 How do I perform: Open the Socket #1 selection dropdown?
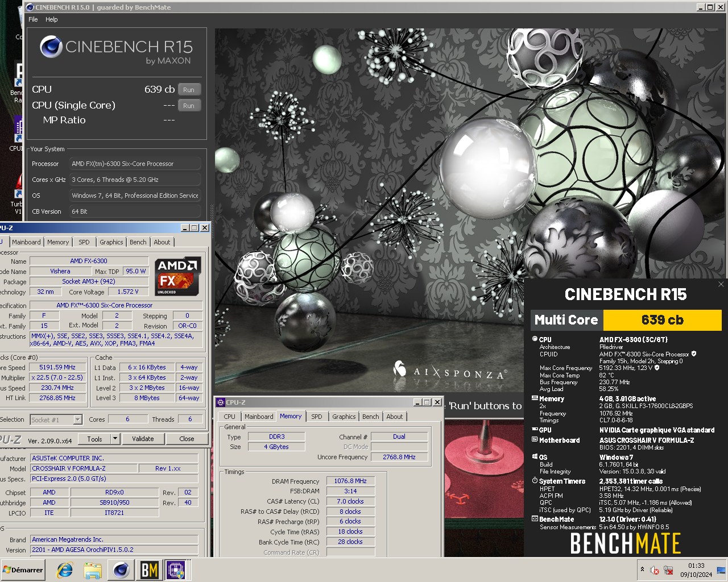click(77, 419)
